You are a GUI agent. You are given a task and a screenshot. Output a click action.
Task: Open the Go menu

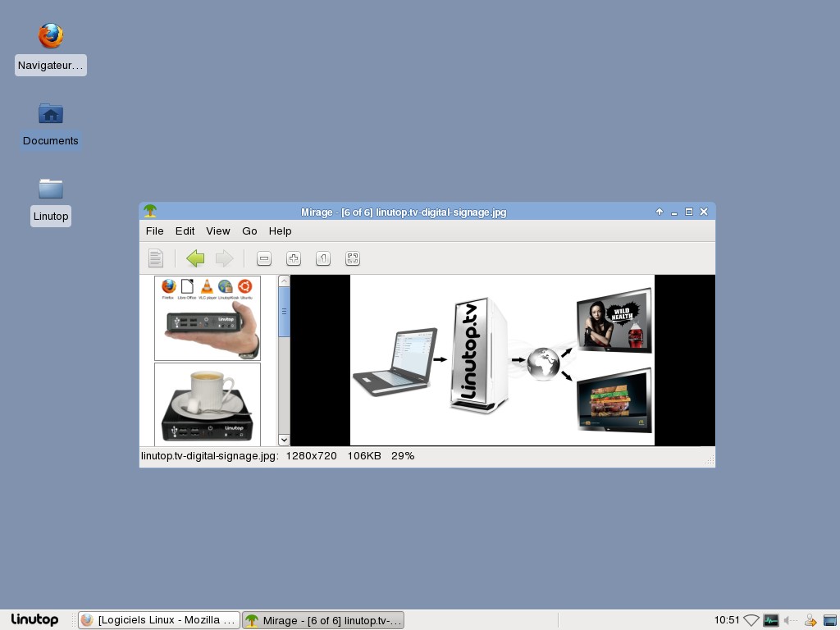click(249, 231)
